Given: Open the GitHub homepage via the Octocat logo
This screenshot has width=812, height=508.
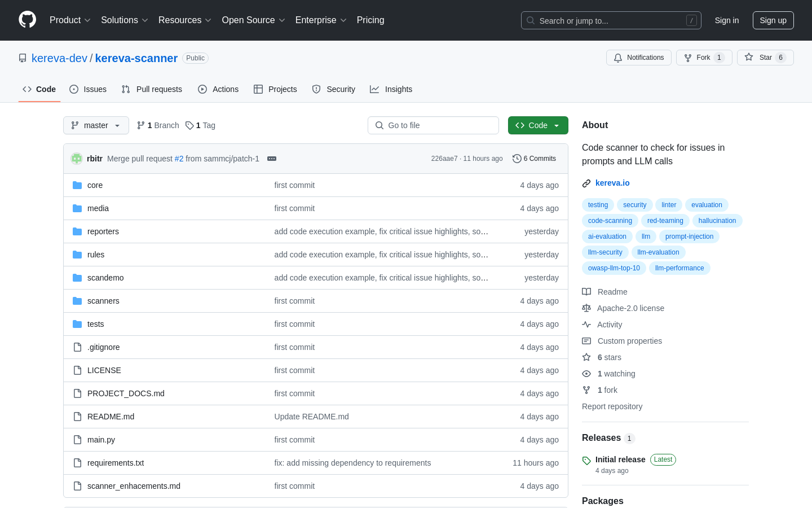Looking at the screenshot, I should (x=27, y=20).
